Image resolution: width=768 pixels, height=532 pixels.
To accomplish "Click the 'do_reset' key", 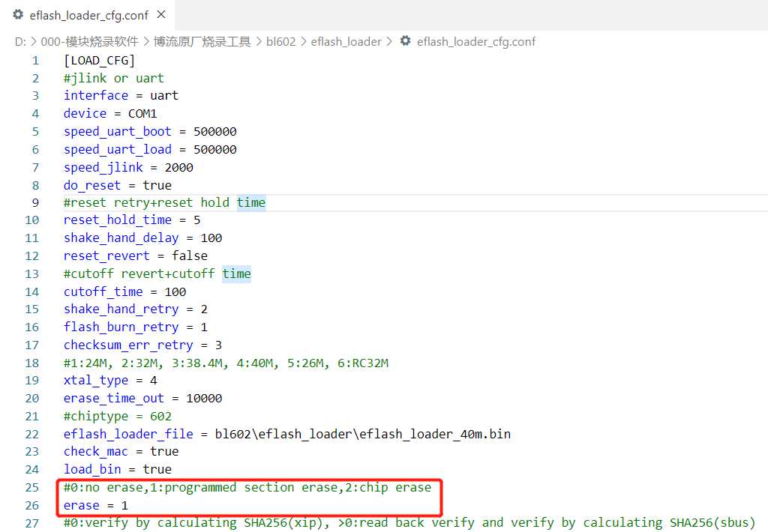I will (92, 186).
